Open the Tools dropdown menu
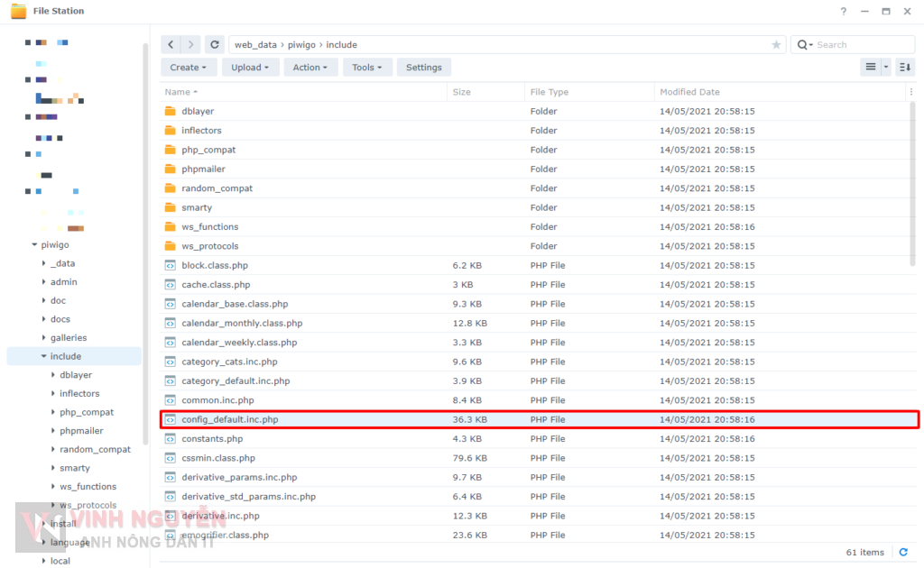 pos(366,68)
